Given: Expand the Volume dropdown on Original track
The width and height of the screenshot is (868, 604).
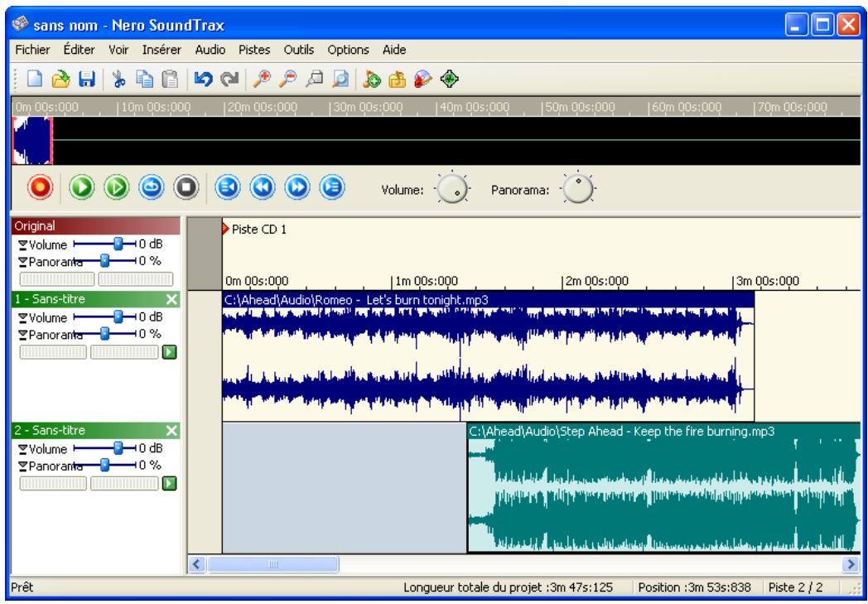Looking at the screenshot, I should pyautogui.click(x=22, y=244).
